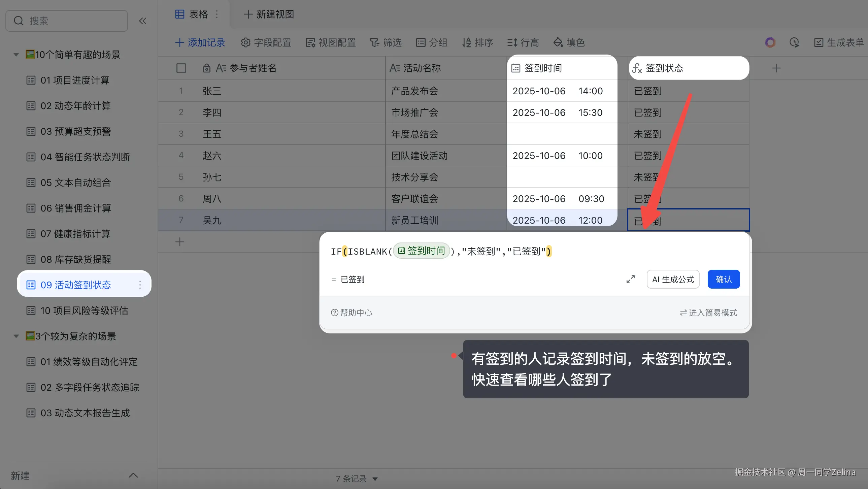Click the lock icon beside 参与者姓名

pyautogui.click(x=206, y=68)
